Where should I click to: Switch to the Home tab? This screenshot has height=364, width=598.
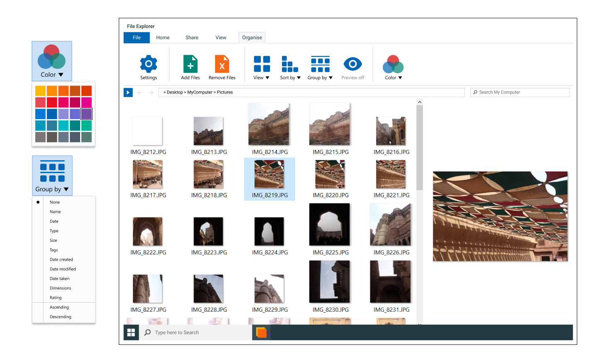163,37
